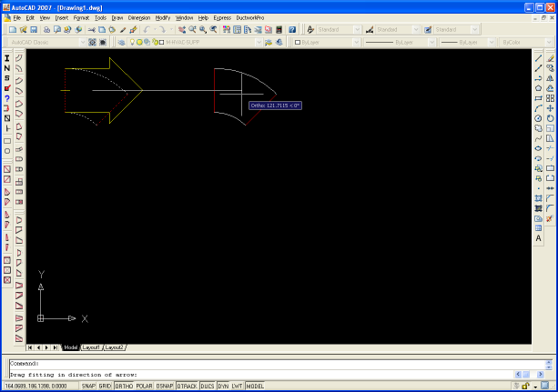Toggle DYN dynamic input
Screen dimensions: 558x392
[223, 386]
